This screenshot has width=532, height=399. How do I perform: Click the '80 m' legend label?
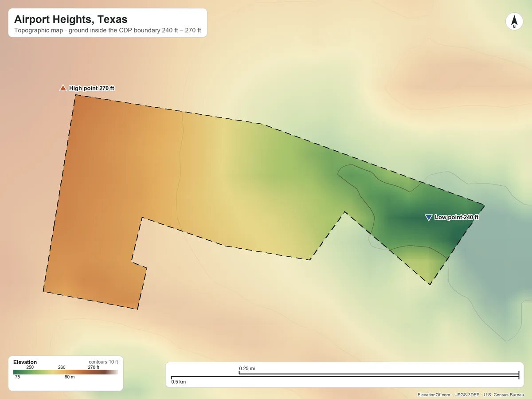70,377
